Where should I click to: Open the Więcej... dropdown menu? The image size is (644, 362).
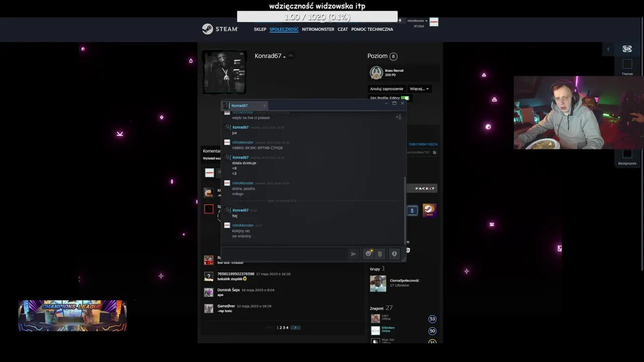[419, 89]
